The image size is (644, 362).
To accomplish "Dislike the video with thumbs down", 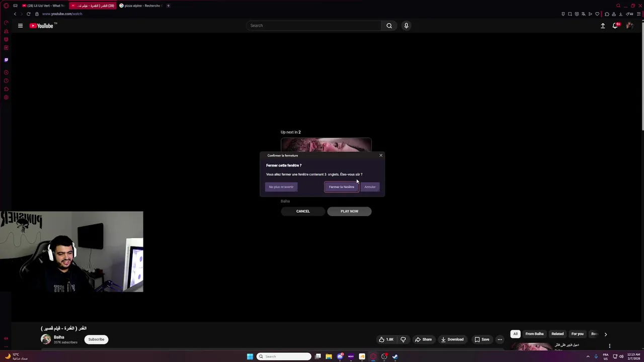I will pos(403,339).
